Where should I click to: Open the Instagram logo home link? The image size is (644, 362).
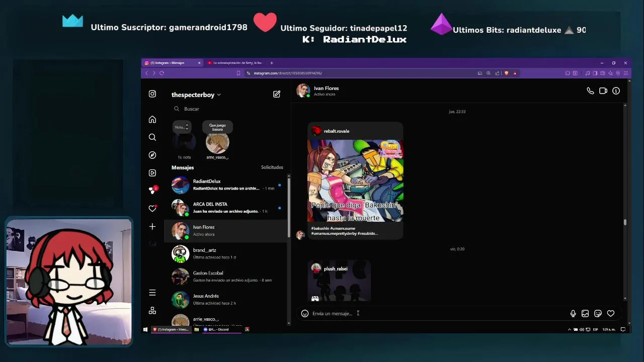tap(152, 94)
